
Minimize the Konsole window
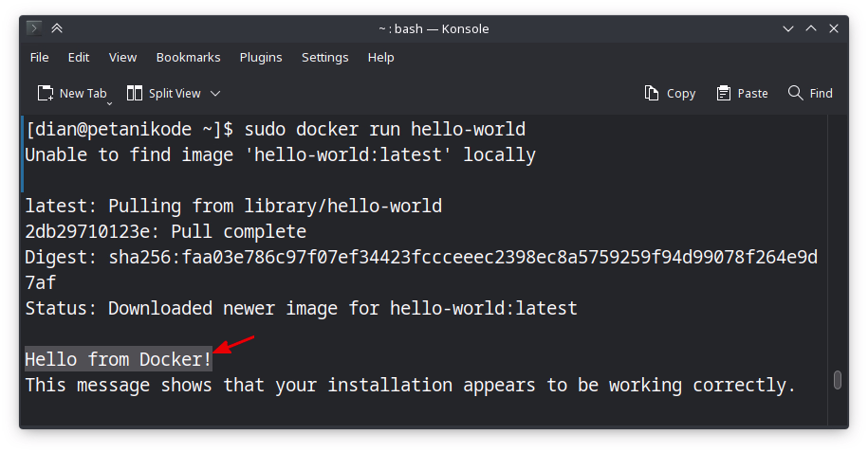[x=788, y=28]
